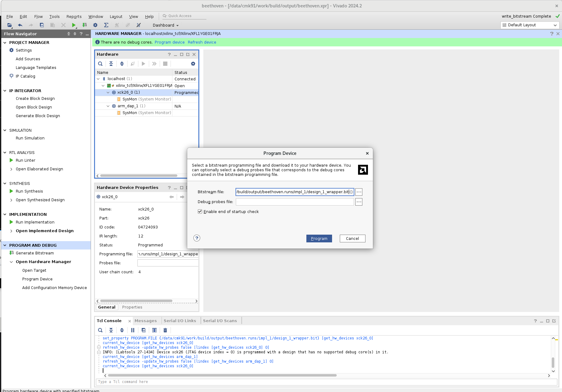Collapse Open Hardware Manager item
Screen dimensions: 562x392
pos(11,262)
